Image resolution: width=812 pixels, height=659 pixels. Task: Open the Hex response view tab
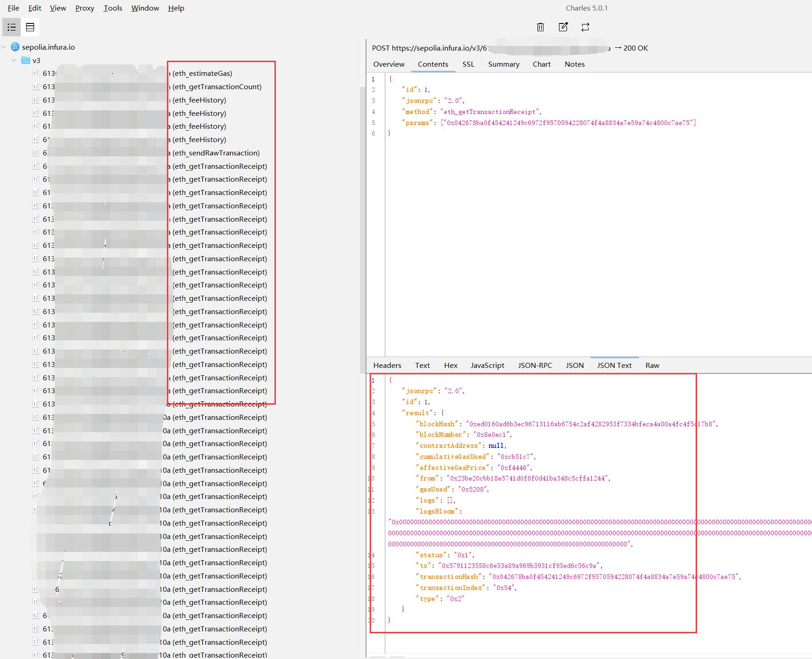click(x=451, y=366)
